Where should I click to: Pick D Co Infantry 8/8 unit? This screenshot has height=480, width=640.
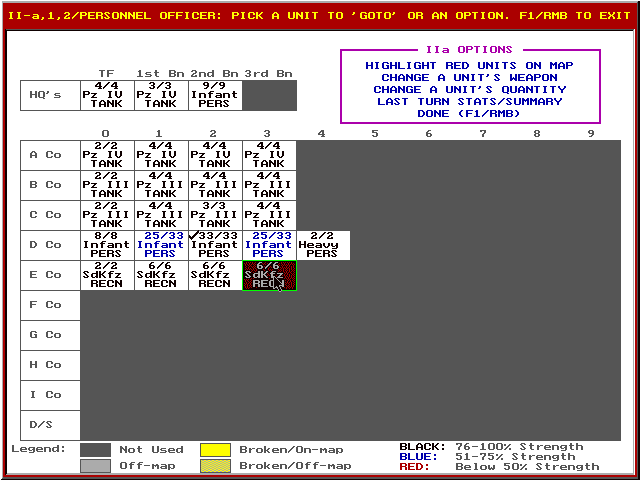coord(106,245)
